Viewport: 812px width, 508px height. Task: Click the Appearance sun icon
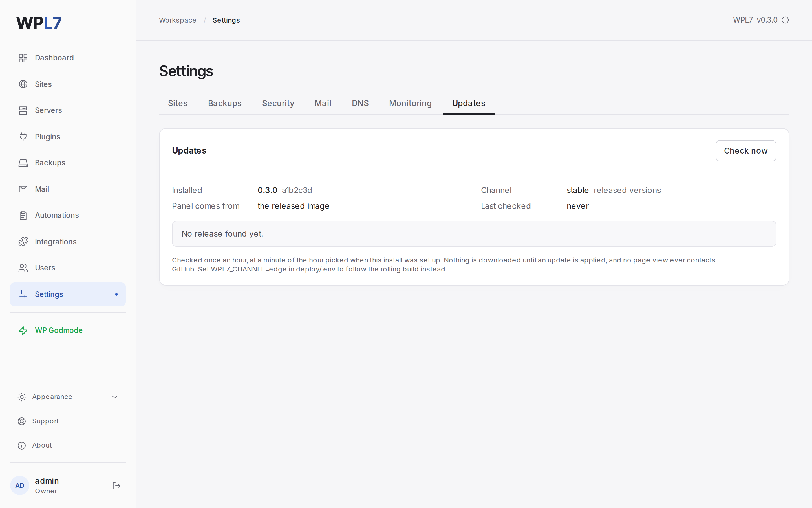pos(21,397)
